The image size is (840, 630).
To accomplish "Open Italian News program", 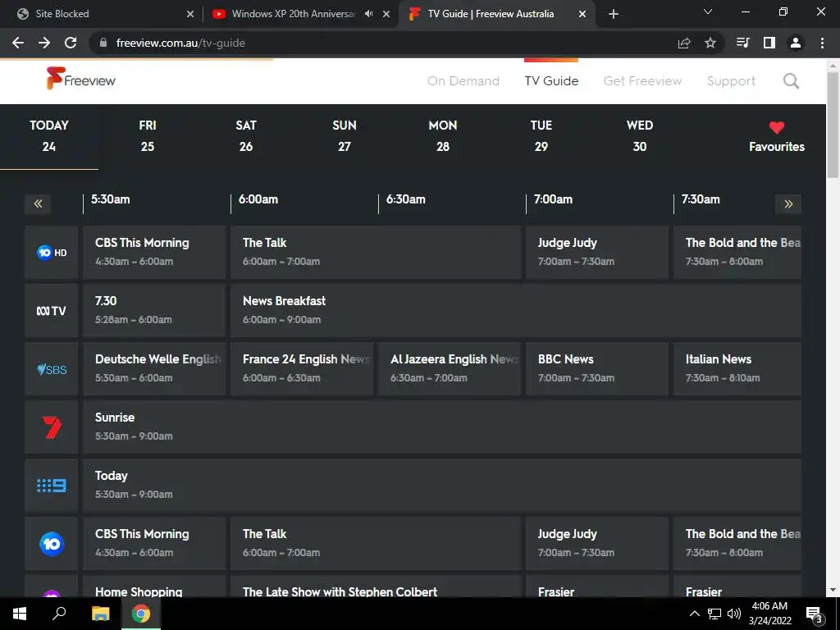I will 737,369.
